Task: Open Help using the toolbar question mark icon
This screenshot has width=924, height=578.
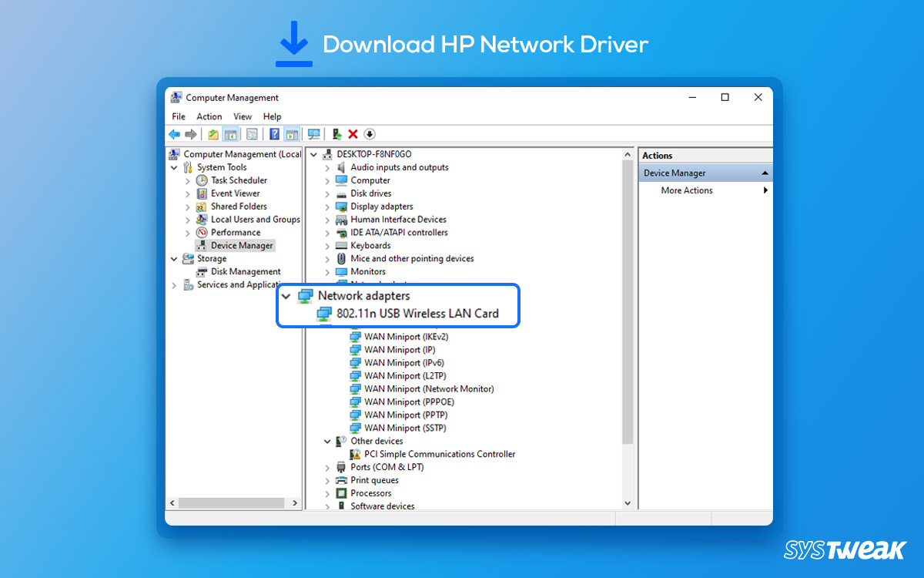Action: tap(274, 133)
